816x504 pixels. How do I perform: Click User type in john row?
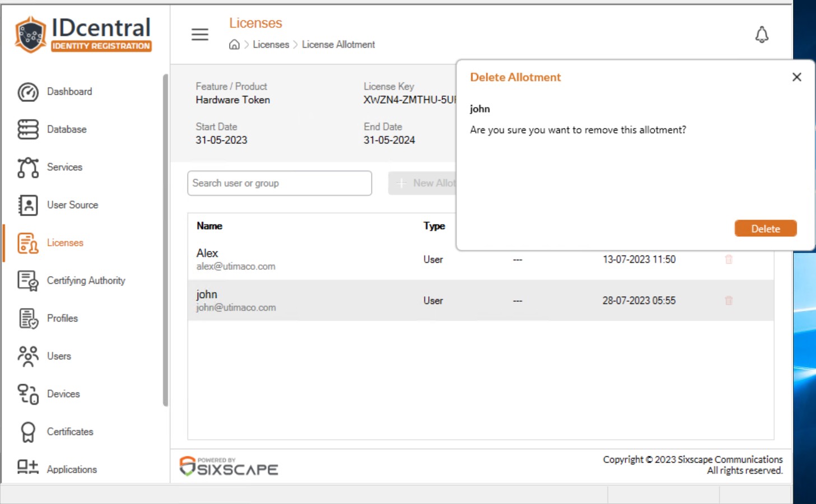433,301
